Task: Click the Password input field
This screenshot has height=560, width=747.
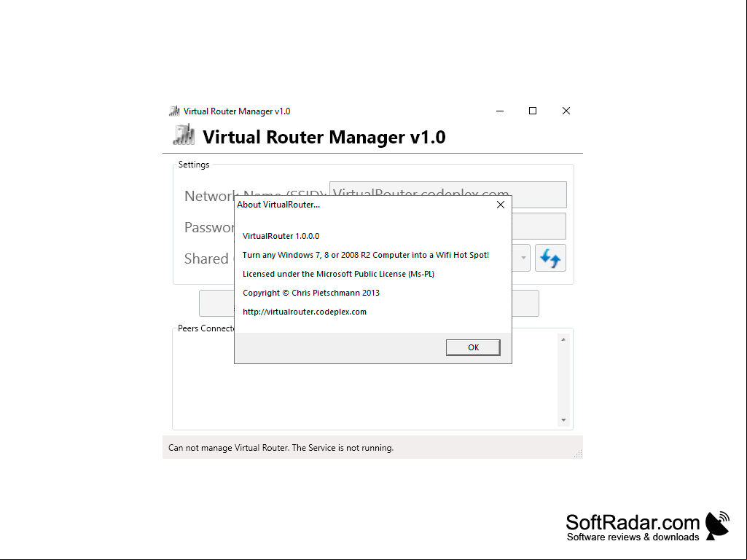Action: (x=539, y=226)
